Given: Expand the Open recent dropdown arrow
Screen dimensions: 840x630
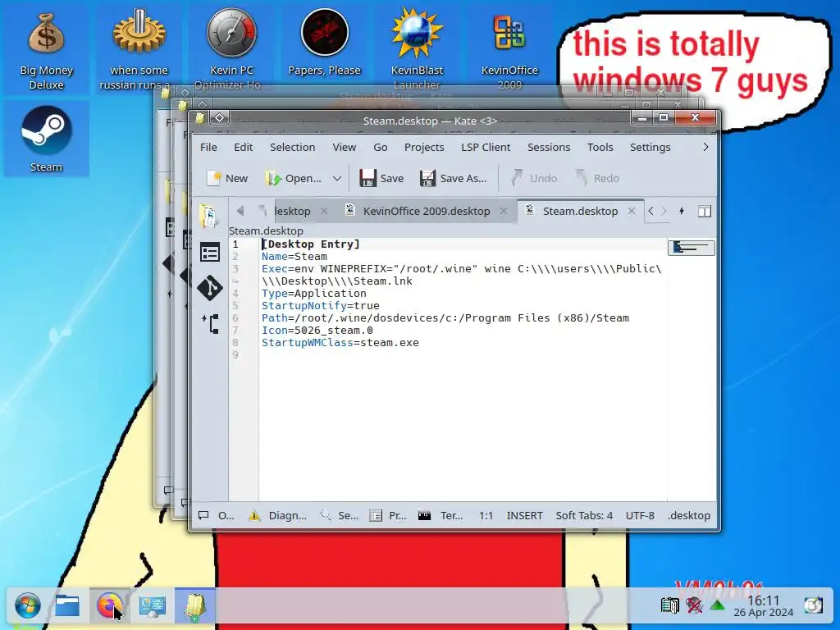Looking at the screenshot, I should pos(336,178).
